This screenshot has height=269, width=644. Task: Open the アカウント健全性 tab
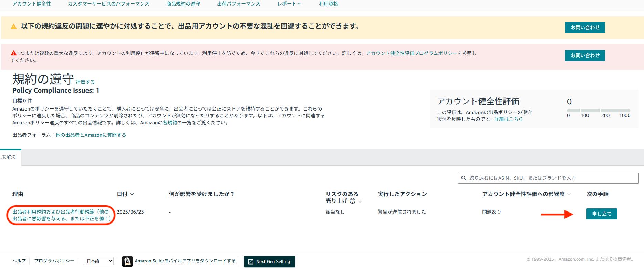coord(32,4)
